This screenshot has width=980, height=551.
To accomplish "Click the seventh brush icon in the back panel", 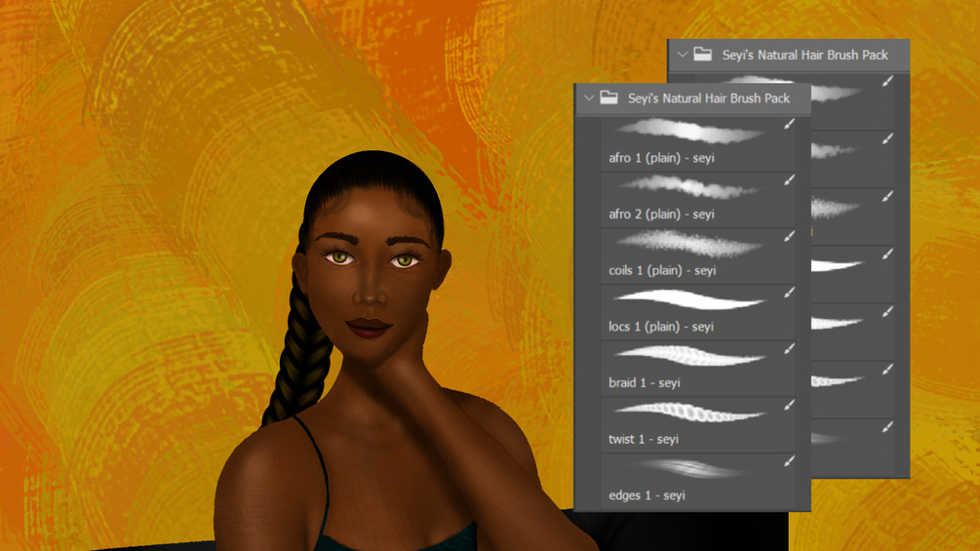I will tap(888, 427).
